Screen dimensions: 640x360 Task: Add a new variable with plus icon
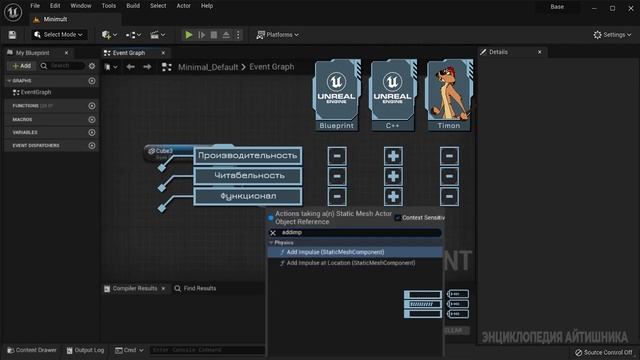(92, 132)
